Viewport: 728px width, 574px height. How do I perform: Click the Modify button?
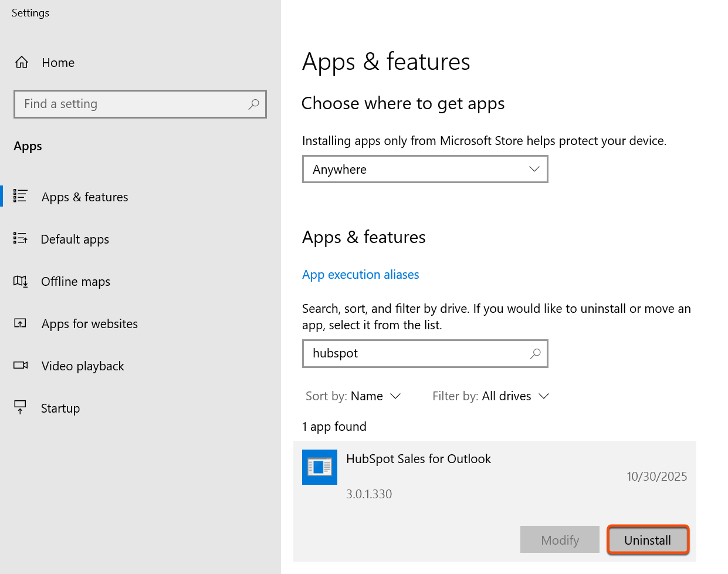click(560, 539)
